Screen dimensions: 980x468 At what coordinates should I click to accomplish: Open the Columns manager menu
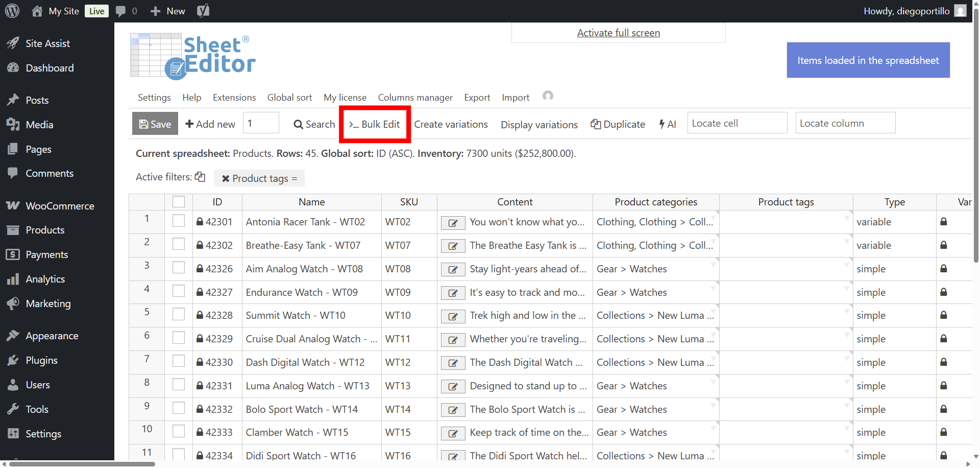click(x=415, y=98)
